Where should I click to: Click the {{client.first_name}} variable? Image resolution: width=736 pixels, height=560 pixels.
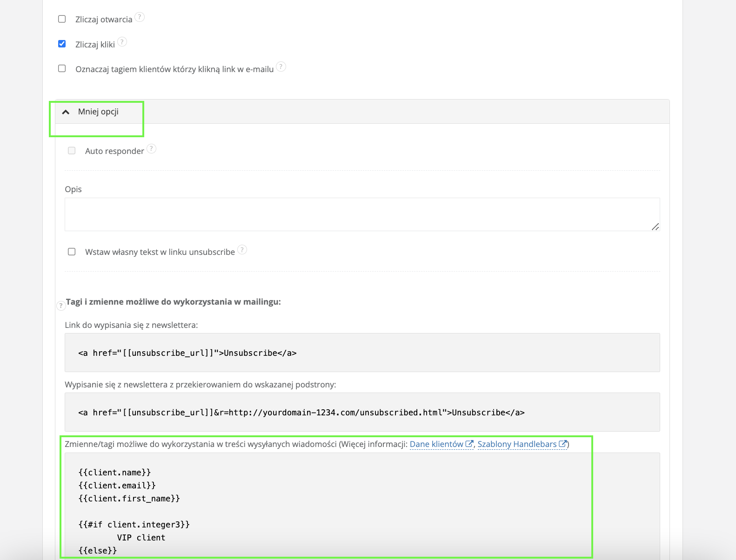click(x=129, y=499)
